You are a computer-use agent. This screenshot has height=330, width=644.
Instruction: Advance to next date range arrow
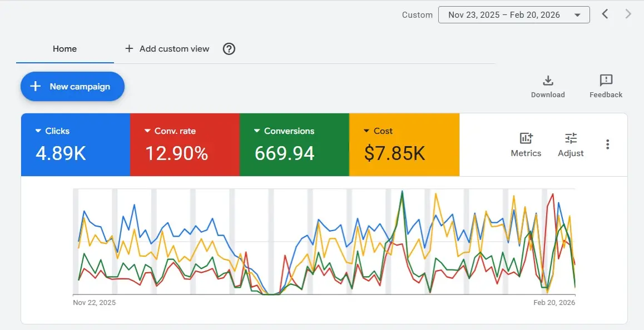(x=628, y=14)
